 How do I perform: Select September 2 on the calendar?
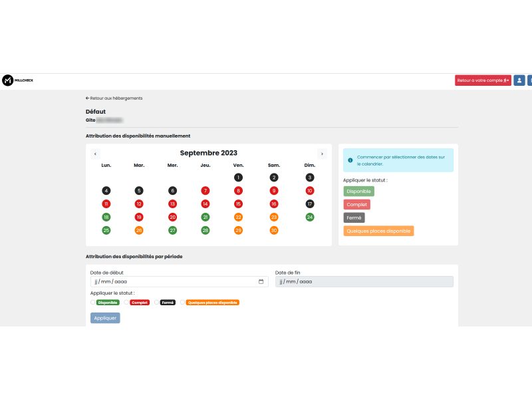(x=274, y=178)
